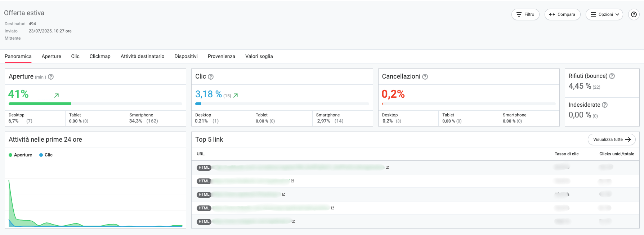This screenshot has width=644, height=235.
Task: Click help icon beside Clic card title
Action: pyautogui.click(x=211, y=77)
